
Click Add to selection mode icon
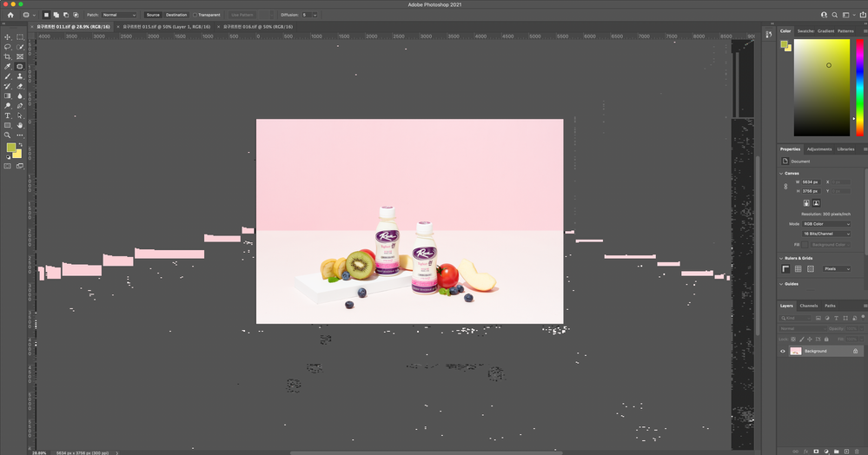tap(56, 15)
